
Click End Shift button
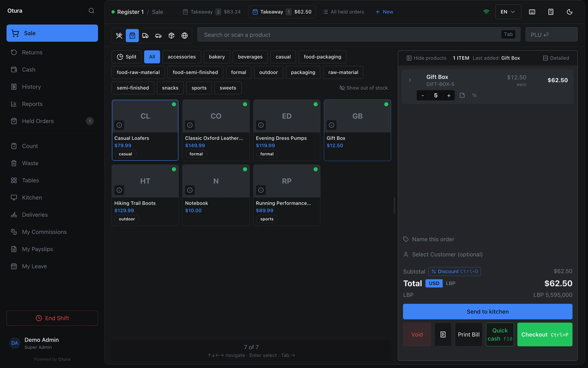pos(52,318)
